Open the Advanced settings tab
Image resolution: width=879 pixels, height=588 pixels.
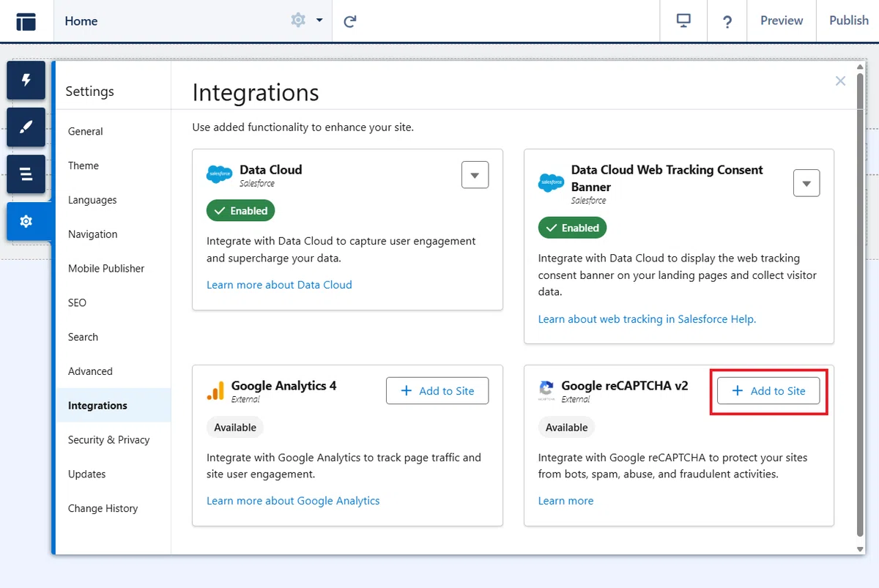114,371
